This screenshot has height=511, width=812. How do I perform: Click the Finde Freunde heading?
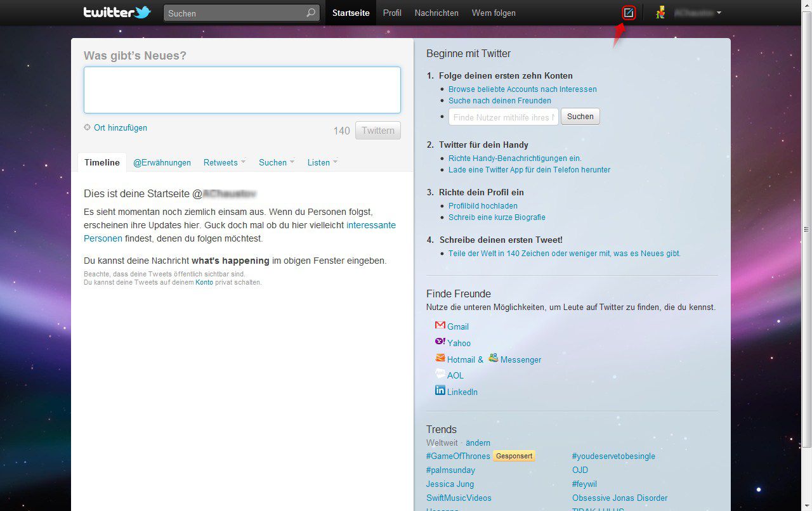click(459, 294)
